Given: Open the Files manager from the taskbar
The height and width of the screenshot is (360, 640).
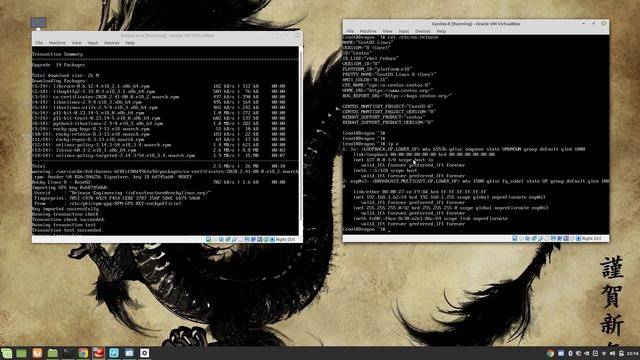Looking at the screenshot, I should coord(53,353).
